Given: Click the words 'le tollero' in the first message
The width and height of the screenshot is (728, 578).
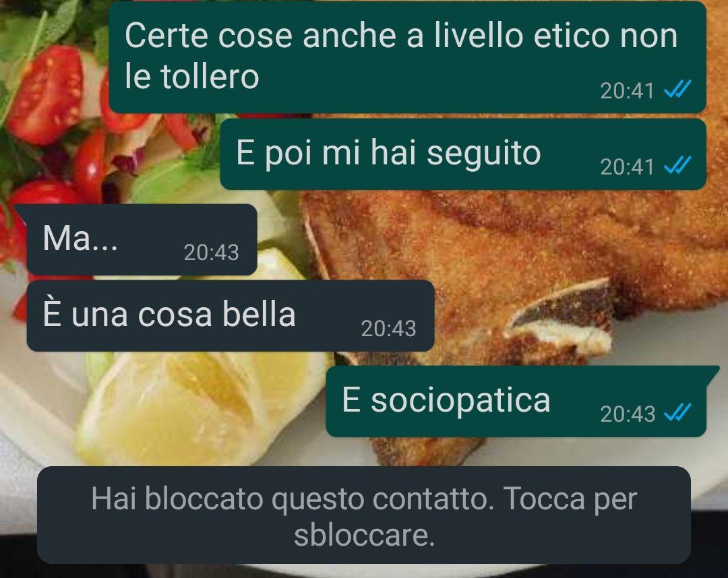Looking at the screenshot, I should [191, 76].
